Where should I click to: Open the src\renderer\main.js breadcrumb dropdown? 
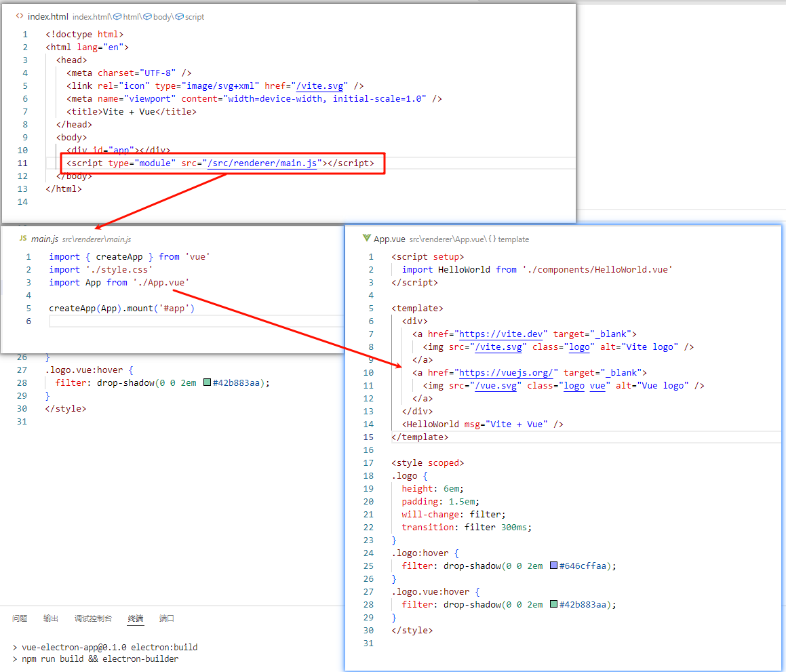tap(96, 239)
